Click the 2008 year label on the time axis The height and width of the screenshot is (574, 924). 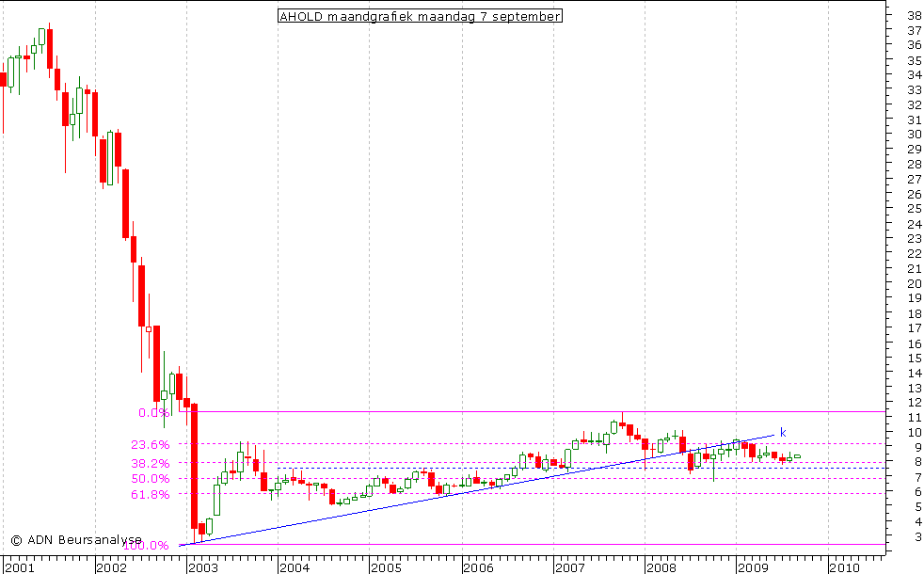(x=661, y=567)
